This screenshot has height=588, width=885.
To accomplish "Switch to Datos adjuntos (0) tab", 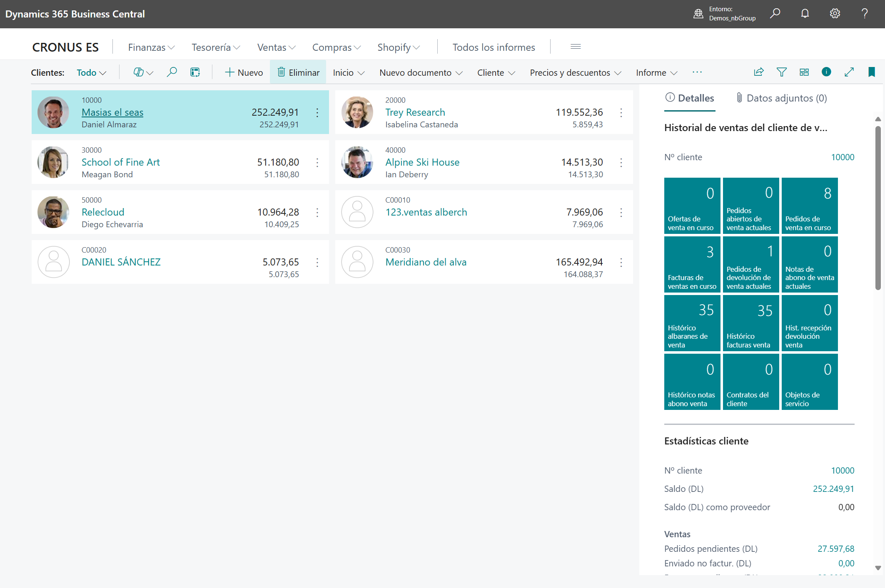I will coord(781,98).
